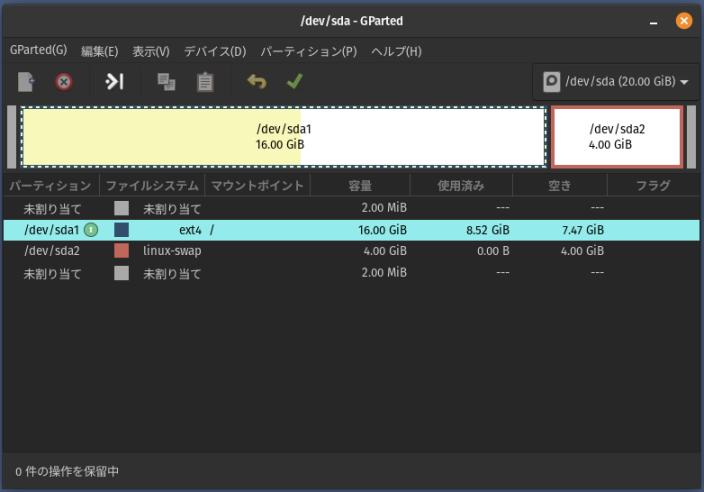Open the デバイス(D) menu

(215, 51)
